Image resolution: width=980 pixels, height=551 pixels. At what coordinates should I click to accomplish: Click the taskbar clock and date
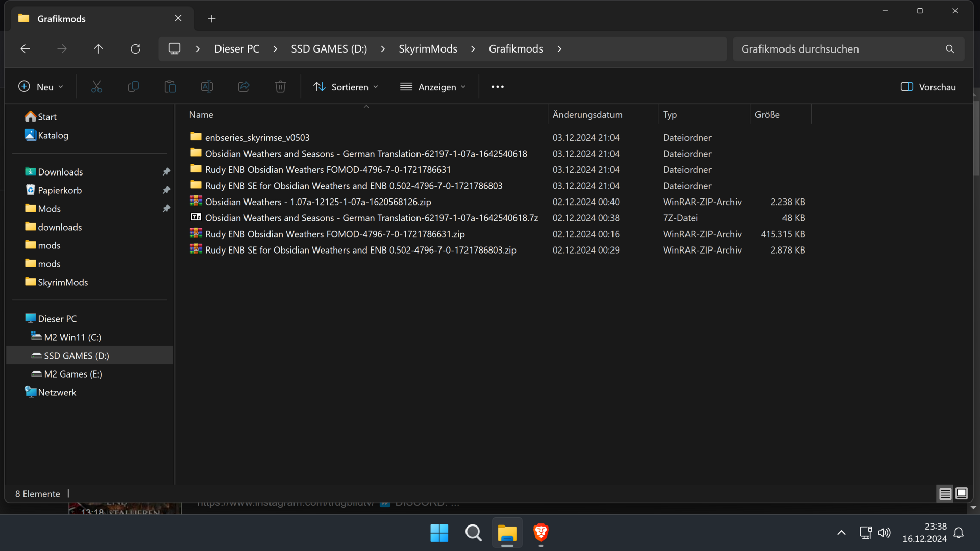[x=924, y=533]
